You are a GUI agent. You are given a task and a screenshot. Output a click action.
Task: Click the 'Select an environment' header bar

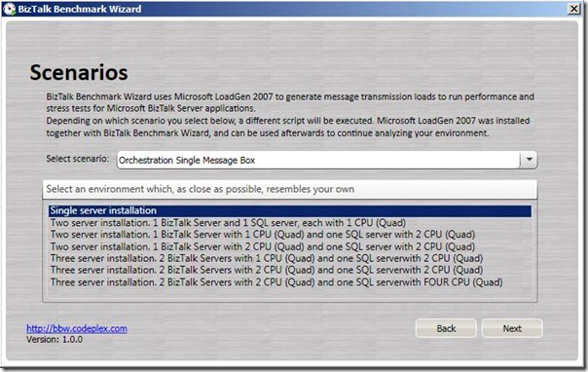290,189
